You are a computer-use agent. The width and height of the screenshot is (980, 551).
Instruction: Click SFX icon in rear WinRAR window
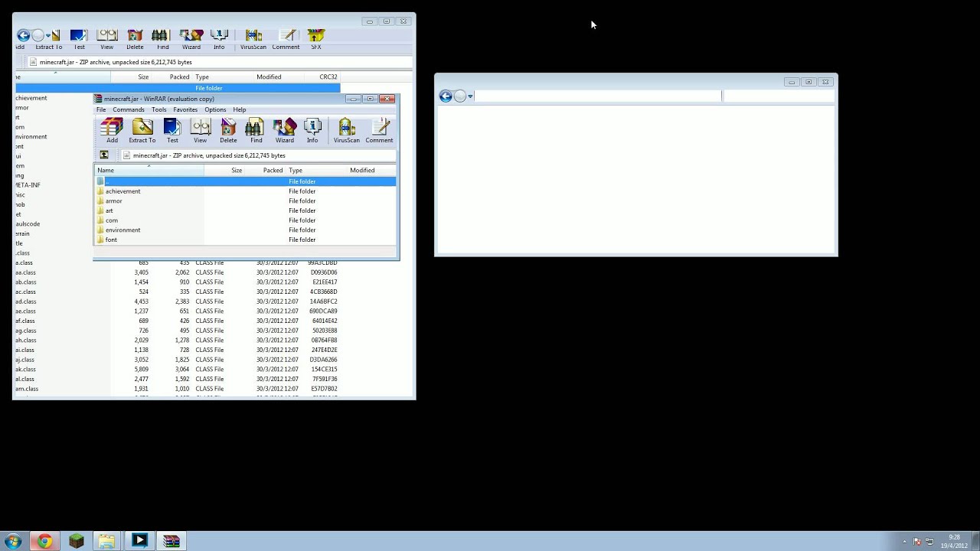pyautogui.click(x=315, y=40)
